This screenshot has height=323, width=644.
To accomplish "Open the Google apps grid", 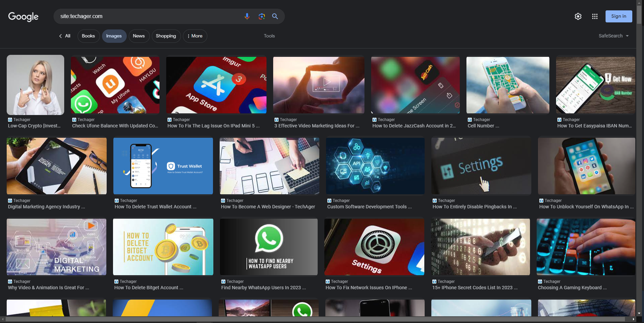I will click(x=595, y=16).
